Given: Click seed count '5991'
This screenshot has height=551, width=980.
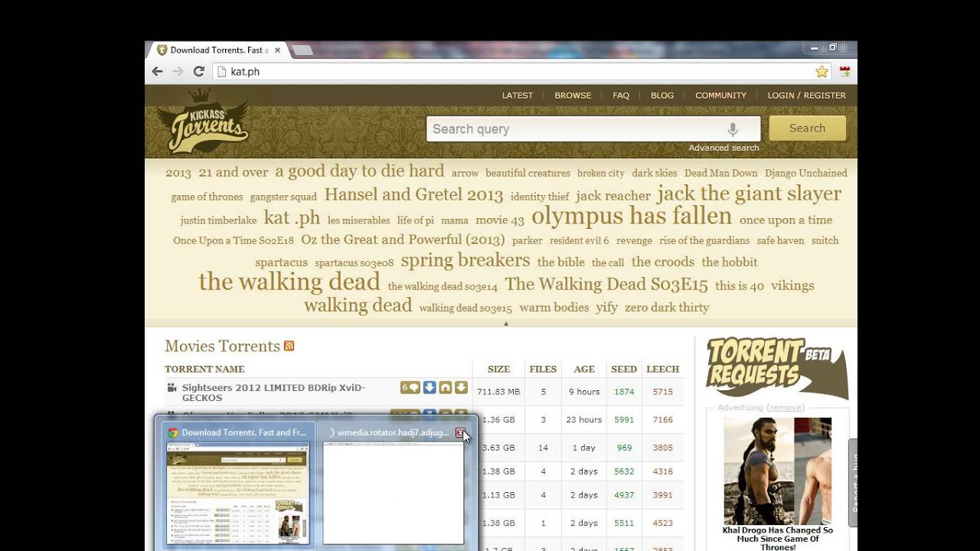Looking at the screenshot, I should tap(624, 419).
